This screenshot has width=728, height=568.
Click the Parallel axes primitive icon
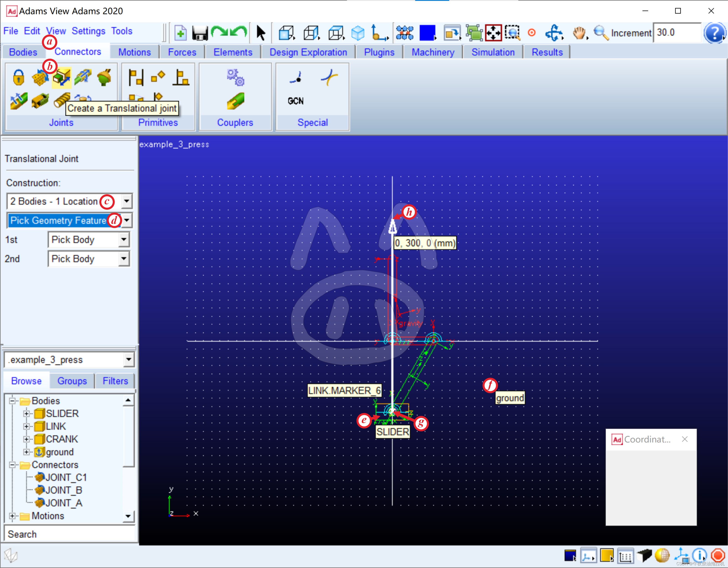point(136,78)
